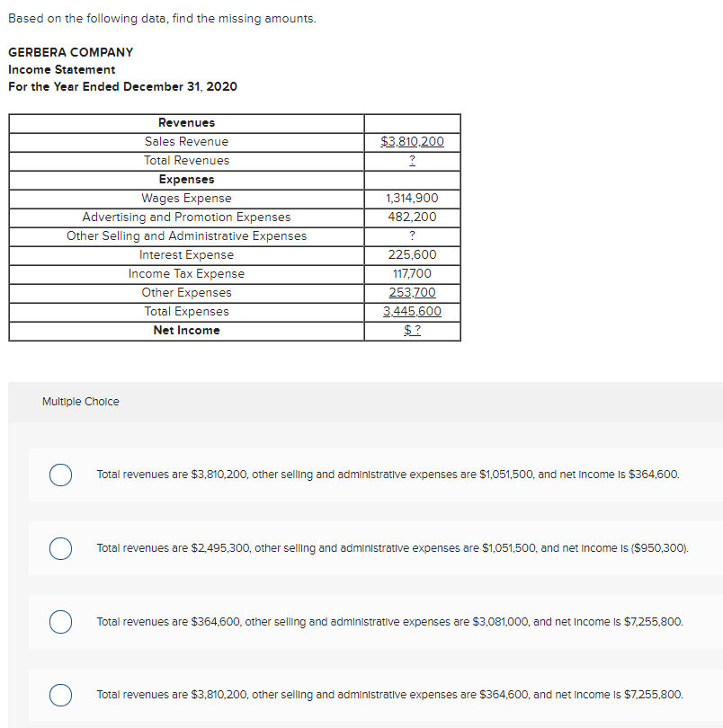Pick the last answer option radio button

[60, 695]
